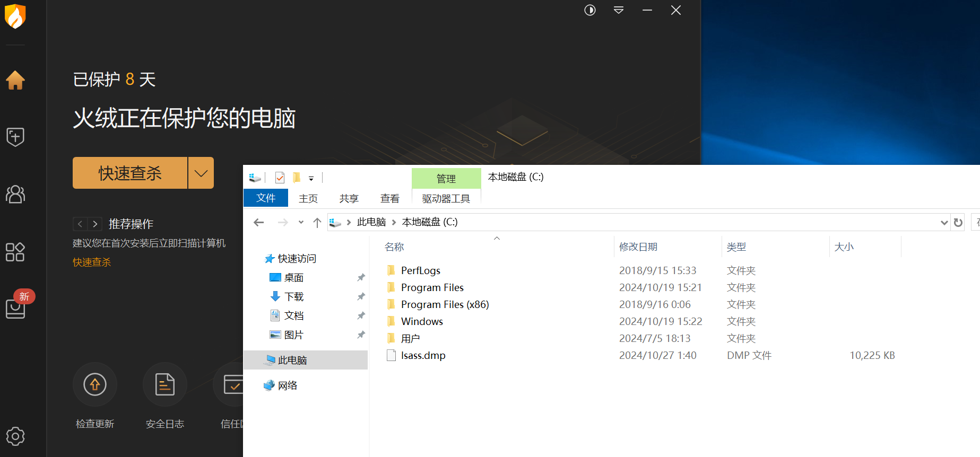Open recent locations dropdown arrow
This screenshot has width=980, height=457.
pos(301,222)
